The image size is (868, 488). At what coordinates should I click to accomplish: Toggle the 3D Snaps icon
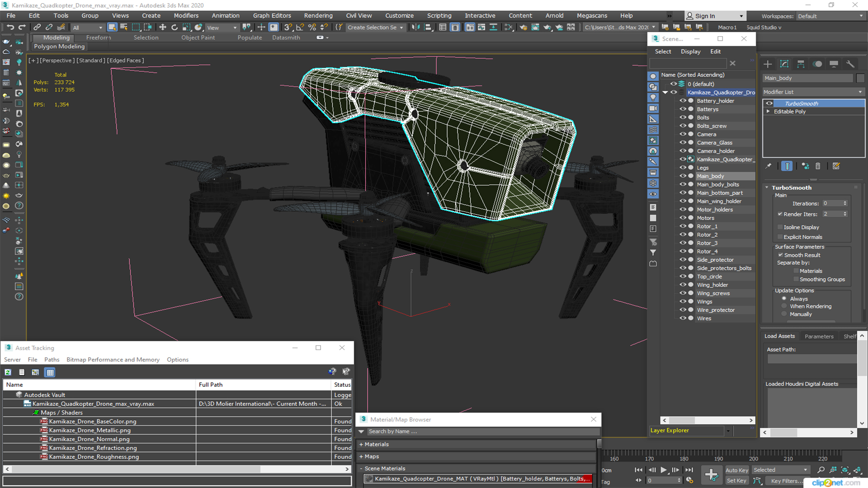(288, 28)
